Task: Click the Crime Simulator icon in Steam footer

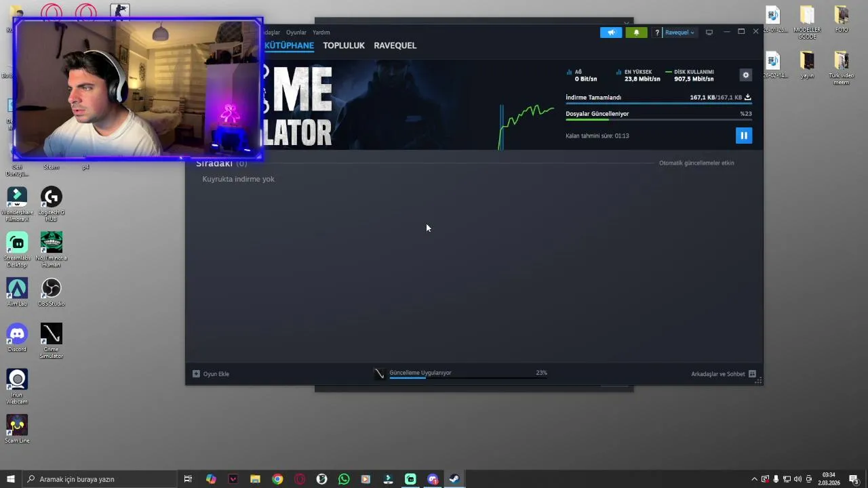Action: pos(379,373)
